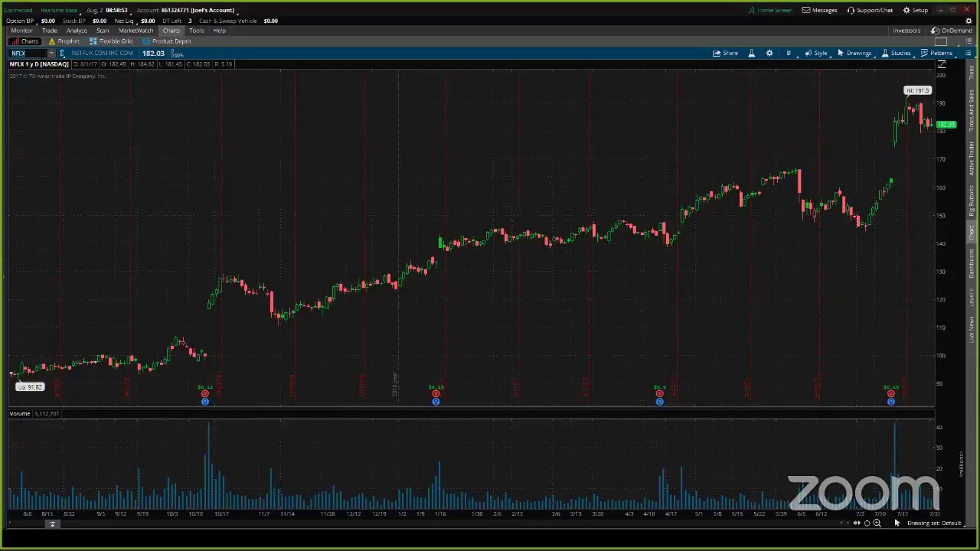980x551 pixels.
Task: Click the chart toolbar list menu icon
Action: point(969,53)
